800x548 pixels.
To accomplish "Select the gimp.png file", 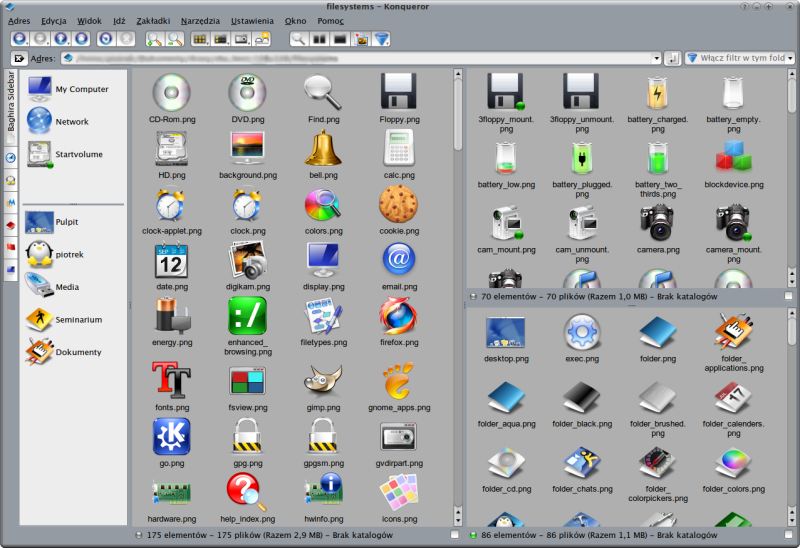I will point(323,387).
